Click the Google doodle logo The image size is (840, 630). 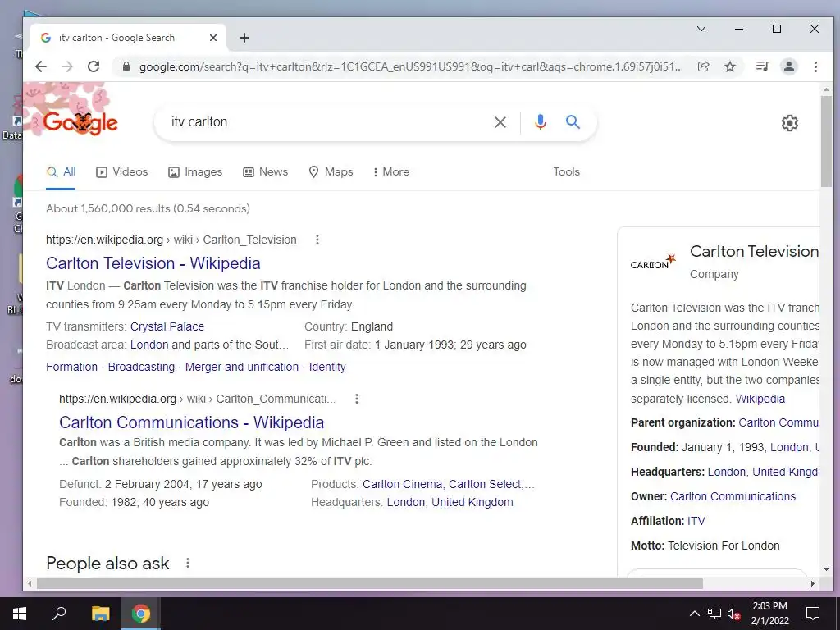click(x=80, y=122)
